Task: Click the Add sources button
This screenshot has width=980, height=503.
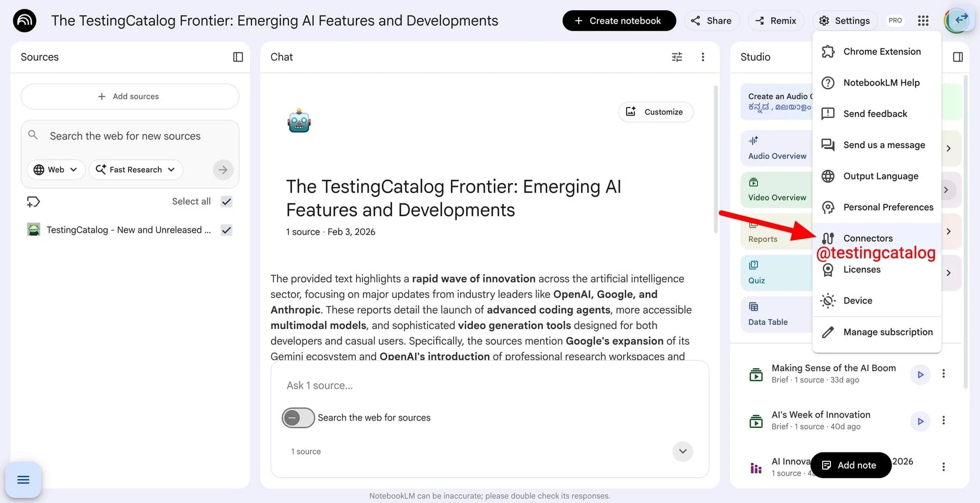Action: [130, 97]
